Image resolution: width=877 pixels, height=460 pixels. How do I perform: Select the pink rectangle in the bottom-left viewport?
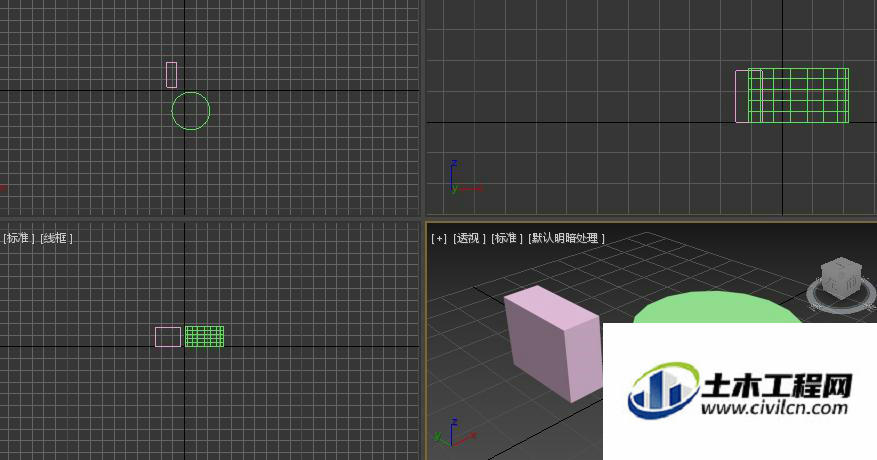(x=168, y=337)
